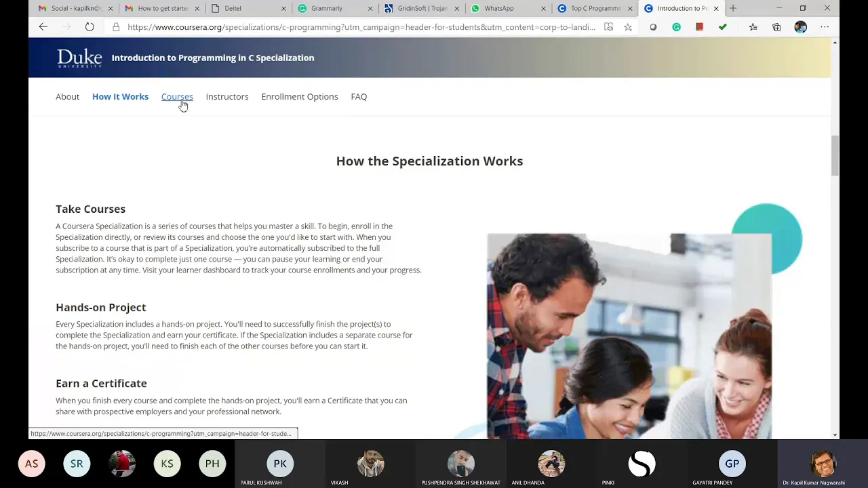868x488 pixels.
Task: Select the How It Works link
Action: coord(120,96)
